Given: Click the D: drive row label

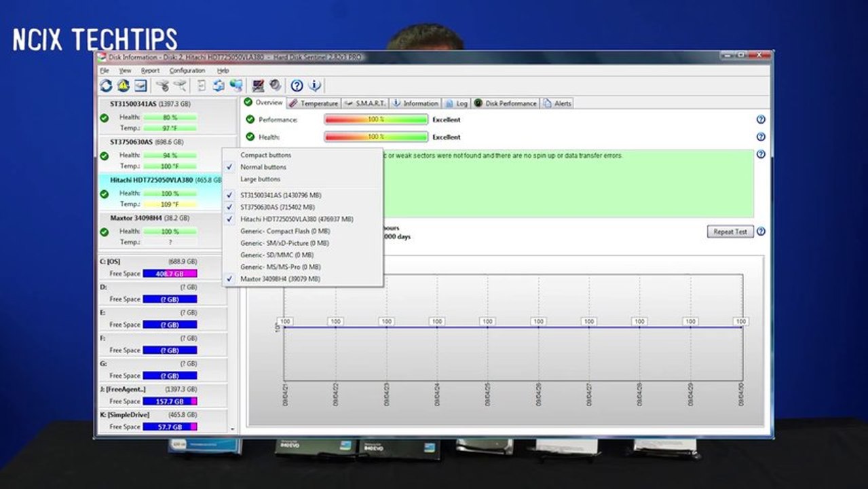Looking at the screenshot, I should (104, 287).
